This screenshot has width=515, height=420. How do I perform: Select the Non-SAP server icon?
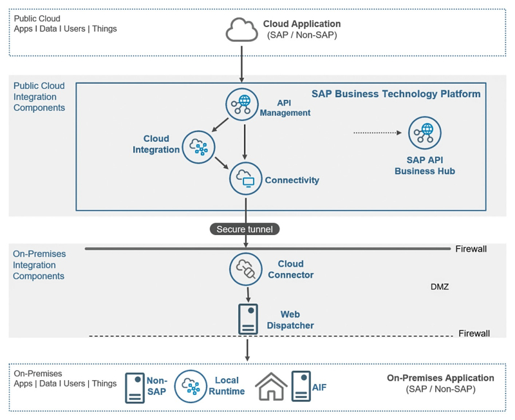(x=135, y=387)
